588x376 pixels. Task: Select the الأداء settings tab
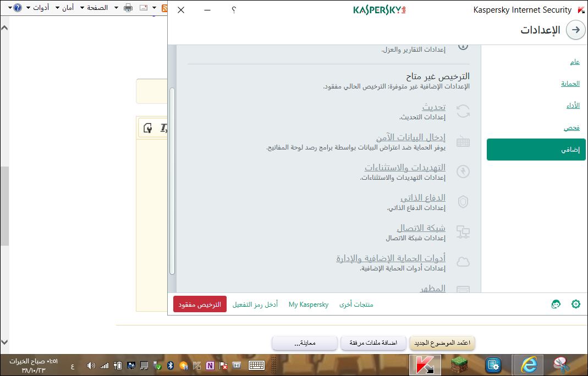[573, 106]
